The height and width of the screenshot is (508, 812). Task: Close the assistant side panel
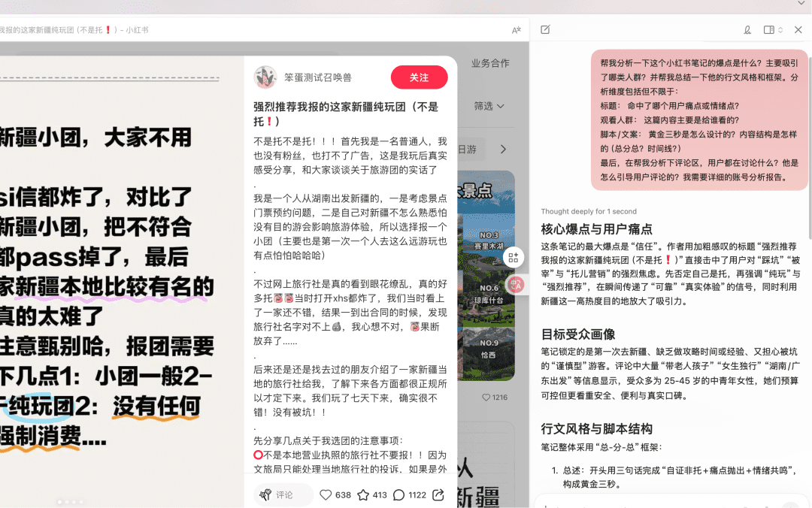pos(798,30)
